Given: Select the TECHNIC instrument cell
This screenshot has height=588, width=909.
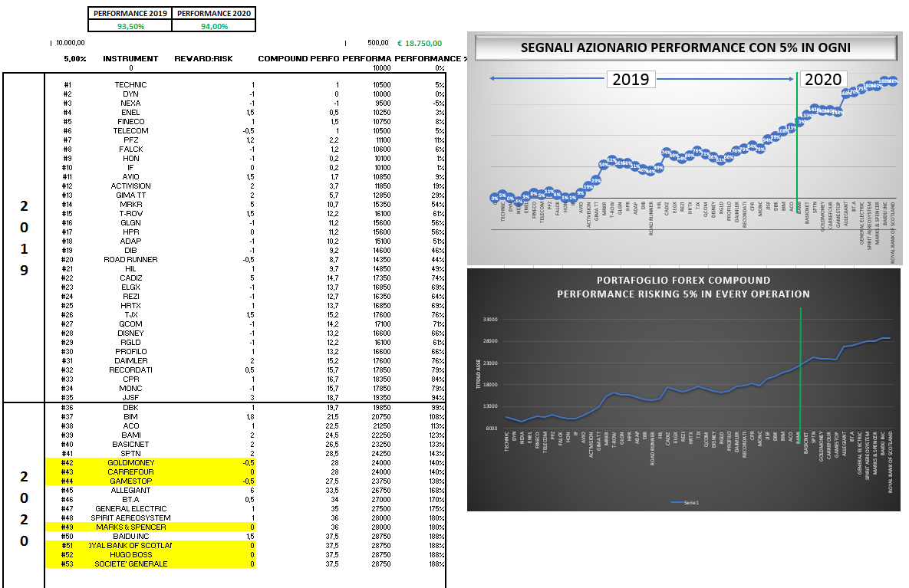Looking at the screenshot, I should tap(130, 85).
